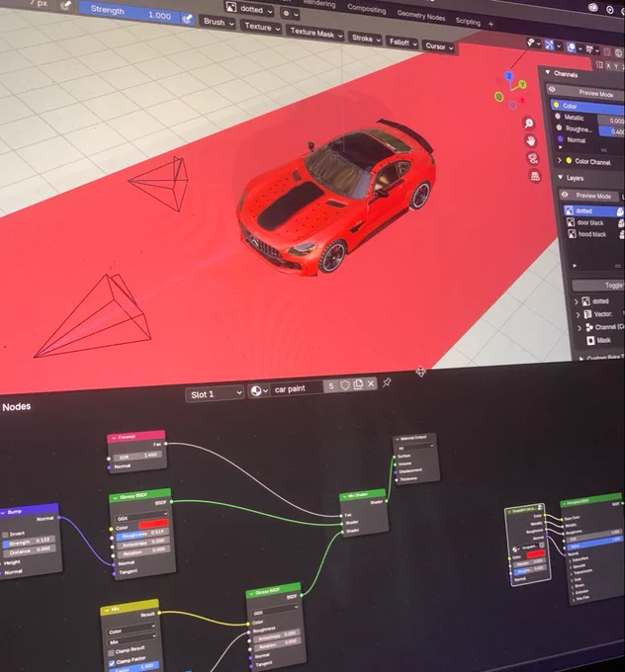The width and height of the screenshot is (625, 672).
Task: Open the Cursor dropdown
Action: point(439,46)
